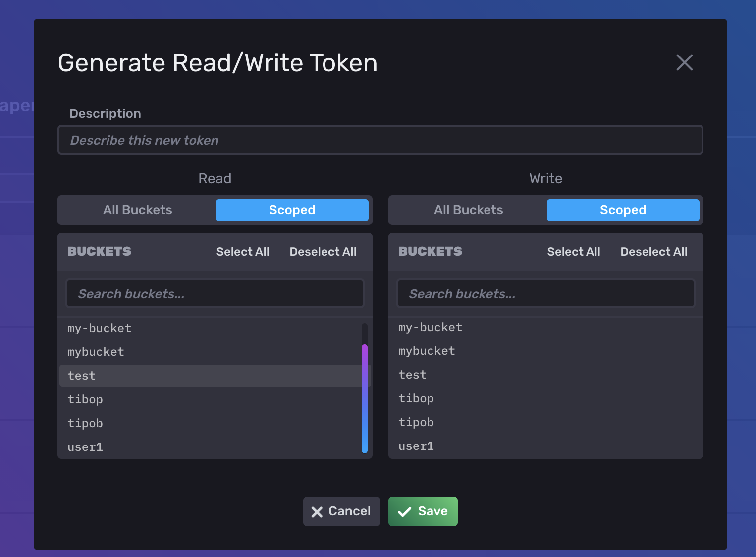
Task: Keep Read permissions on Scoped
Action: (292, 210)
